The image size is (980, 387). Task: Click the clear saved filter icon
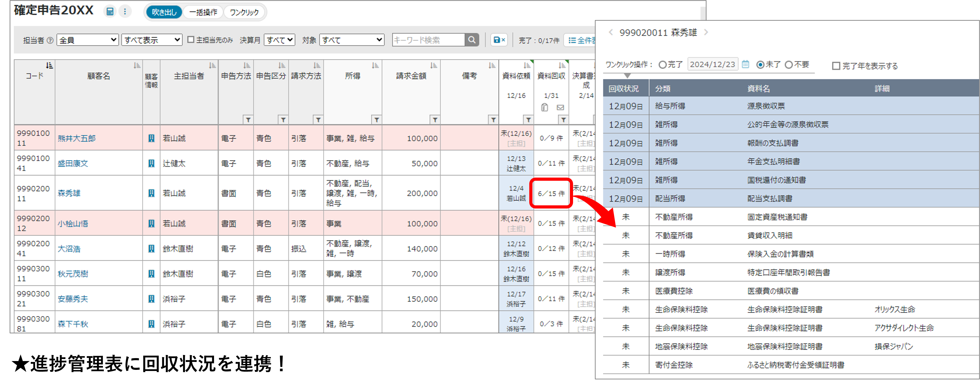pos(499,40)
